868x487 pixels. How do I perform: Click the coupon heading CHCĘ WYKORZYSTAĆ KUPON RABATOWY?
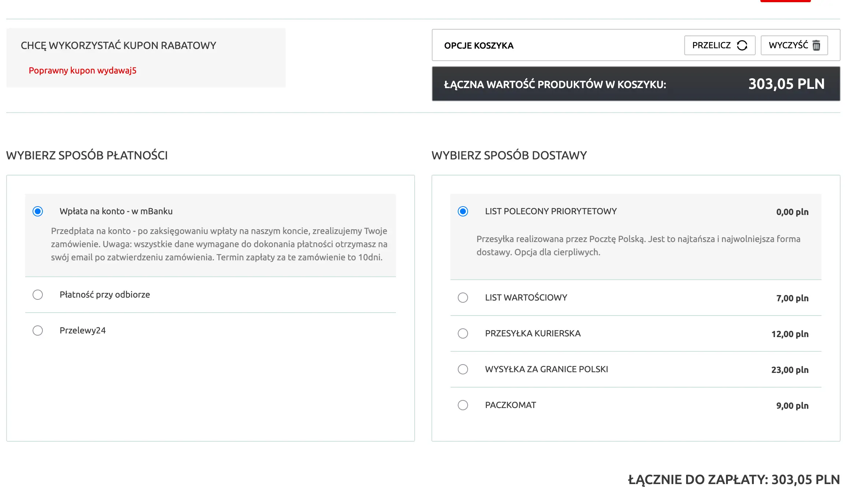click(x=118, y=45)
